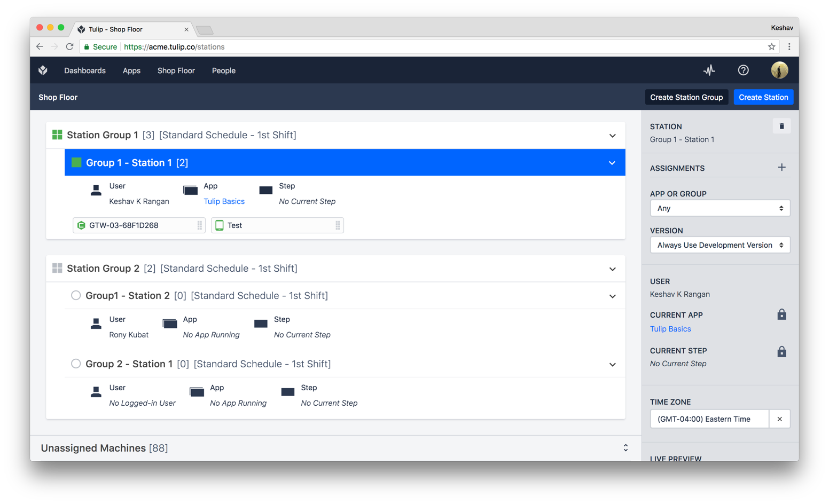Click the step icon in Group 1 - Station 1

coord(265,190)
